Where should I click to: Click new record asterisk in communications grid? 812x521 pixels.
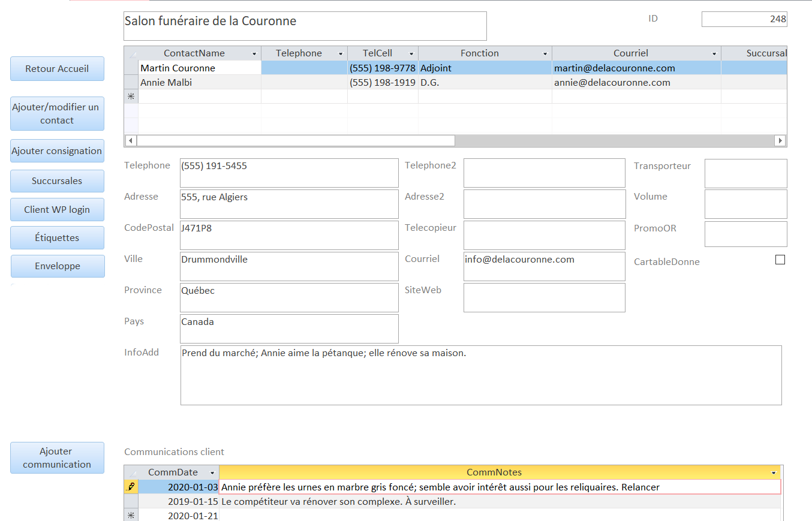(x=131, y=516)
